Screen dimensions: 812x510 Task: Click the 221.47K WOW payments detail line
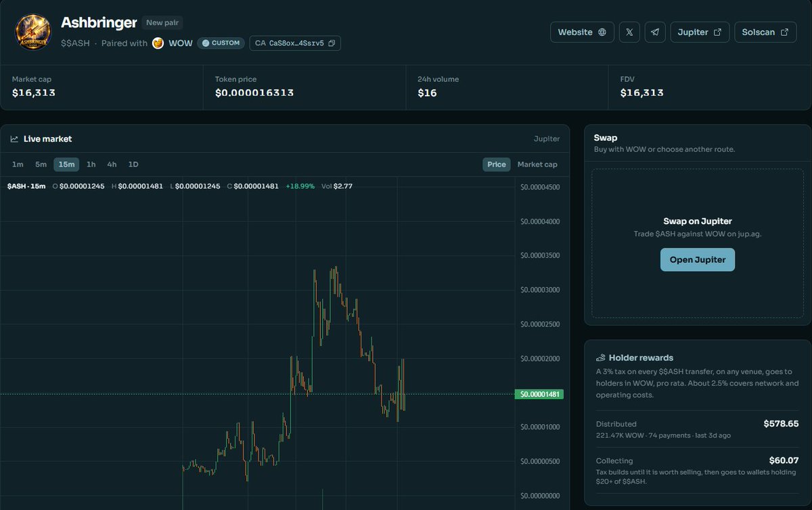click(x=663, y=435)
